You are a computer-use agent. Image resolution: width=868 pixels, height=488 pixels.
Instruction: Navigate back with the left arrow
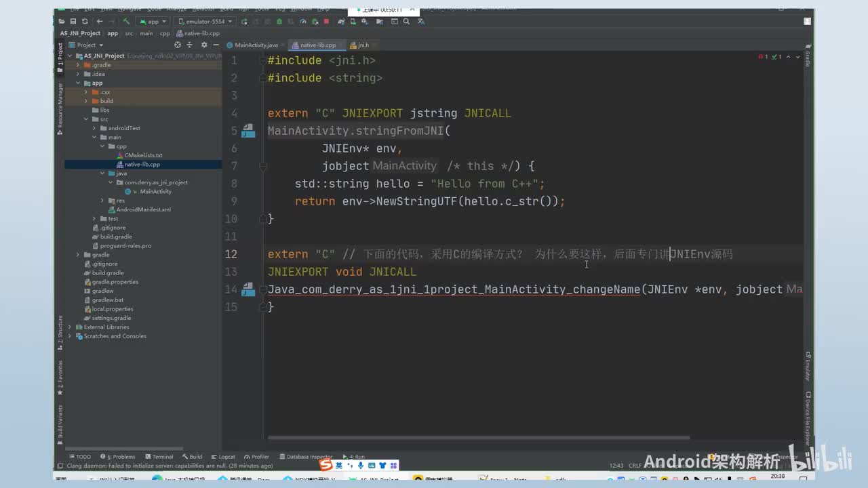pos(100,22)
